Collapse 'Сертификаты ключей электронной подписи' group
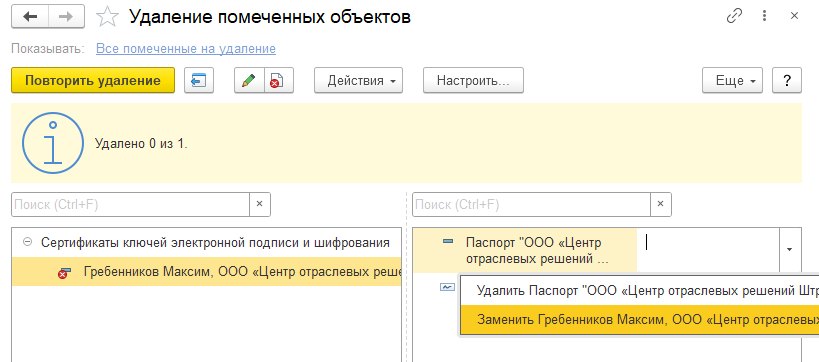819x362 pixels. coord(28,242)
